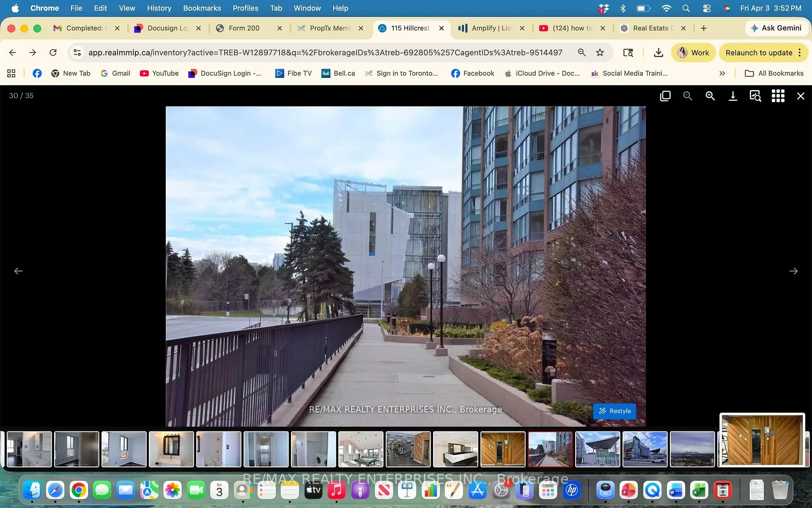Click the address bar URL field
The width and height of the screenshot is (812, 508).
pos(325,52)
